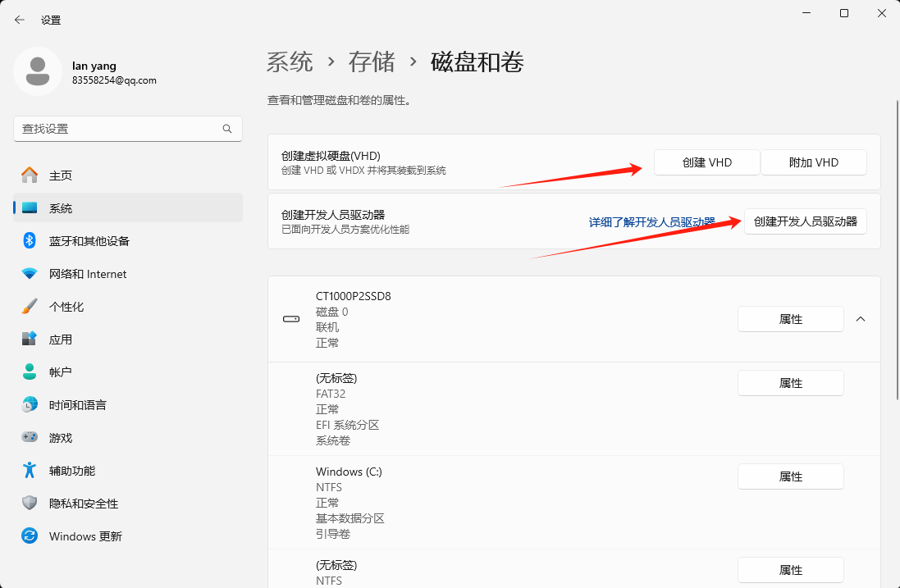Click the Create a virtual hard disk (创建虚拟硬盘(VHD)) heading
This screenshot has height=588, width=900.
(331, 156)
